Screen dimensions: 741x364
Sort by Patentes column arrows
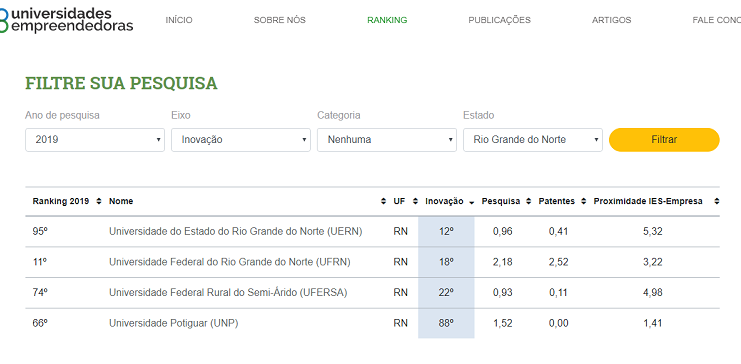coord(584,201)
